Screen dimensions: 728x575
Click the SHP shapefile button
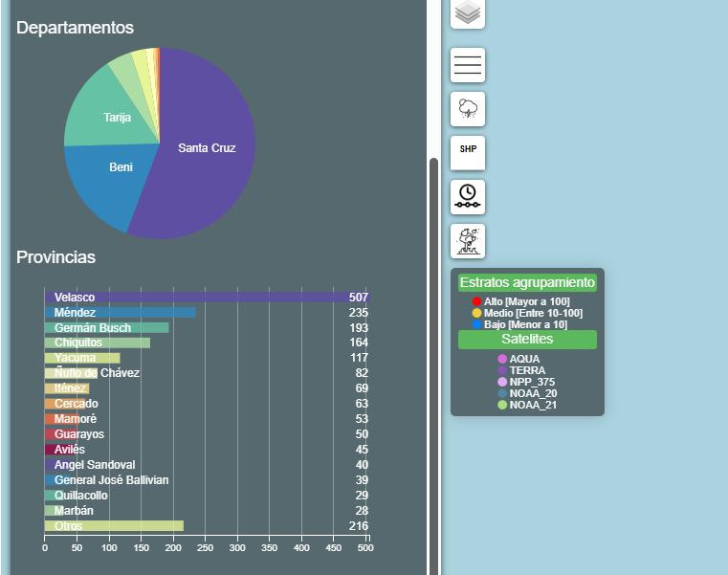468,153
